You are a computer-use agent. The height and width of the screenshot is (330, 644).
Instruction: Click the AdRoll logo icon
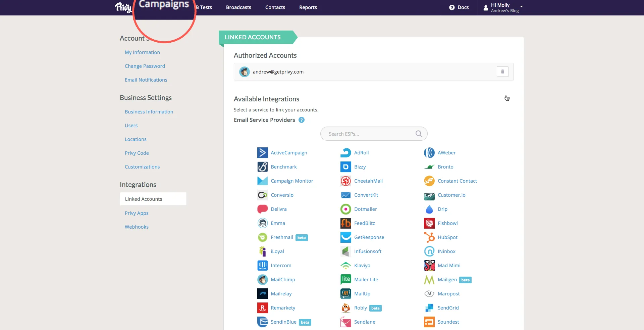tap(346, 153)
